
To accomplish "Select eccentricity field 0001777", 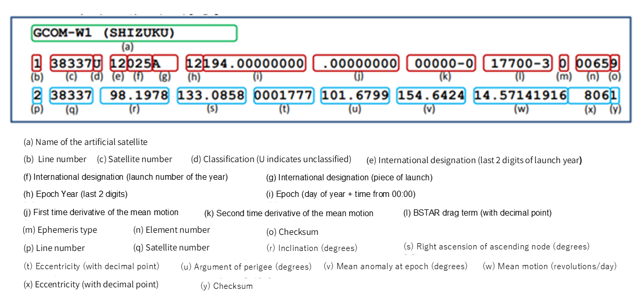I will pyautogui.click(x=284, y=96).
